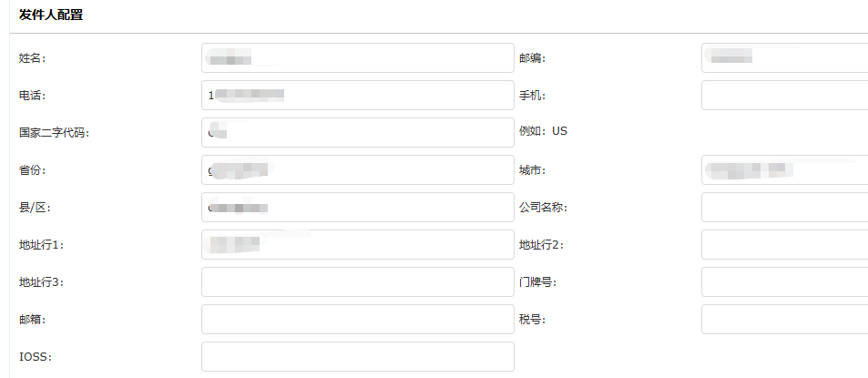Screen dimensions: 868x378
Task: Focus the 地址行1 input box
Action: pyautogui.click(x=357, y=245)
